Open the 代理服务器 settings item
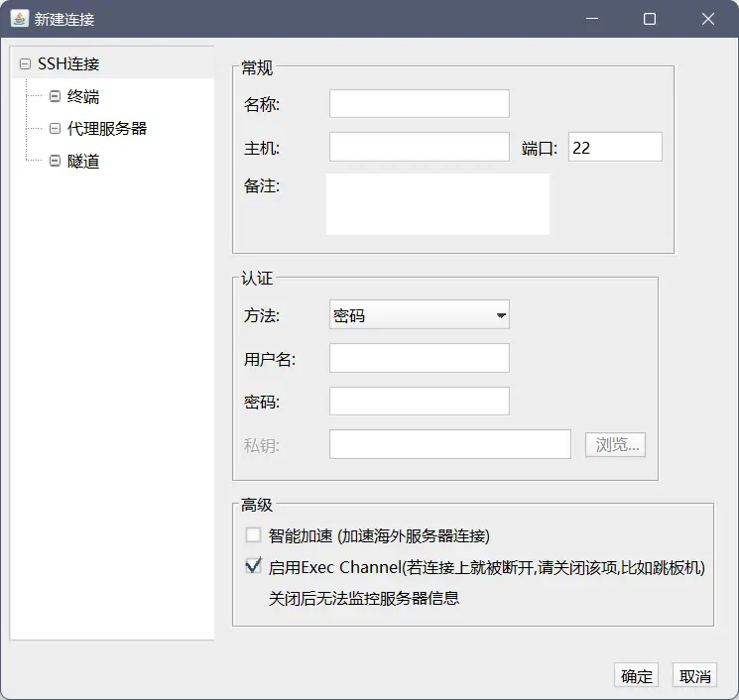 [107, 128]
